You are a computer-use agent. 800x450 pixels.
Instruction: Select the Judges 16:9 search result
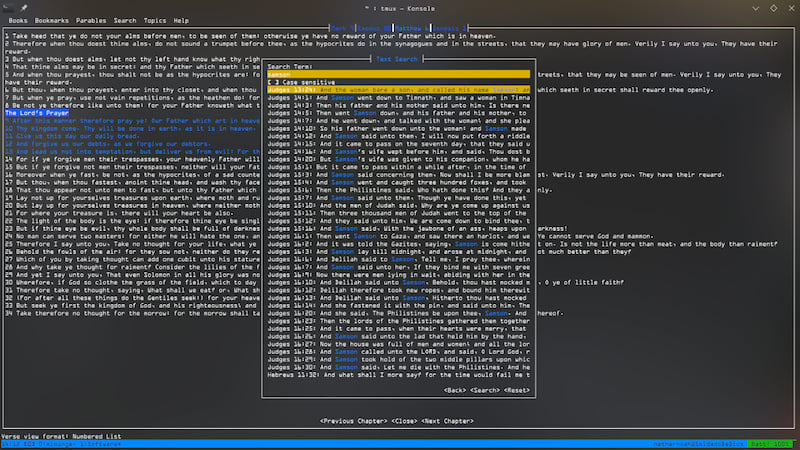(398, 275)
